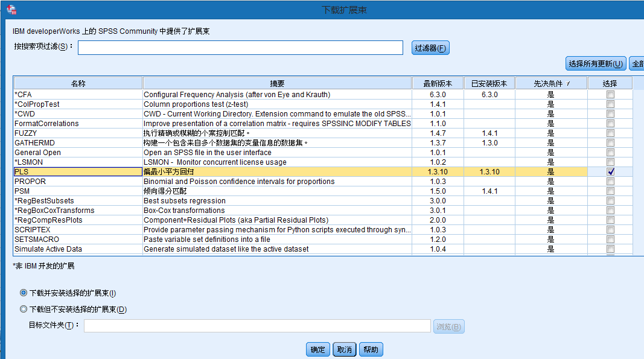Select the PROPOR extension name
The height and width of the screenshot is (359, 644).
[x=30, y=182]
